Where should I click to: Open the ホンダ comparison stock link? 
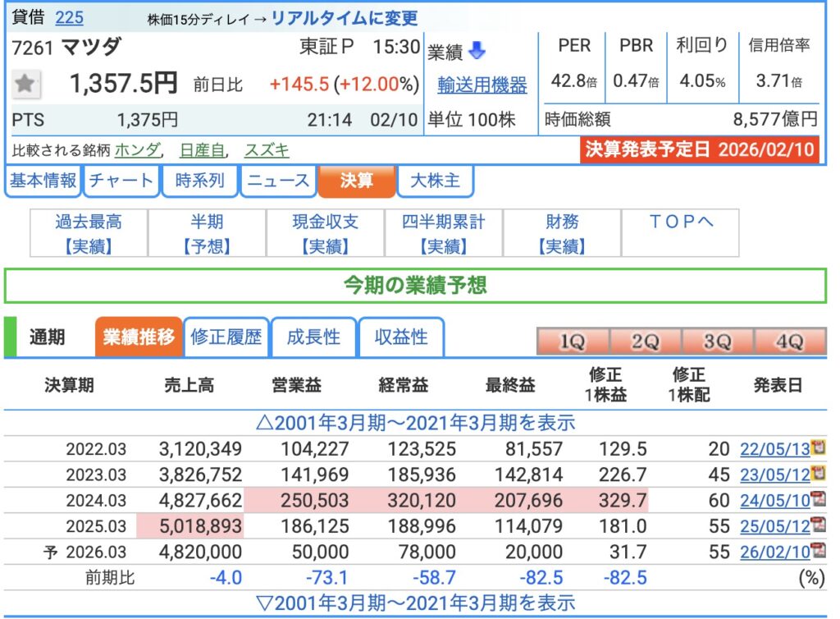pyautogui.click(x=137, y=150)
